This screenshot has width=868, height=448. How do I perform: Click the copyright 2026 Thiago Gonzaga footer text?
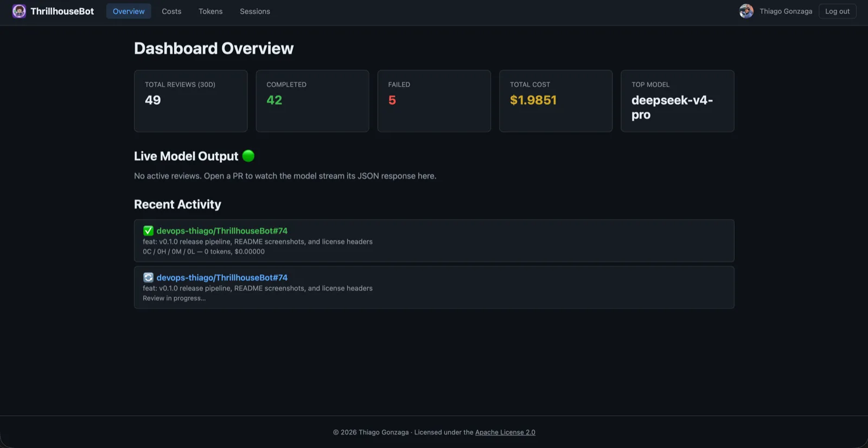click(371, 432)
